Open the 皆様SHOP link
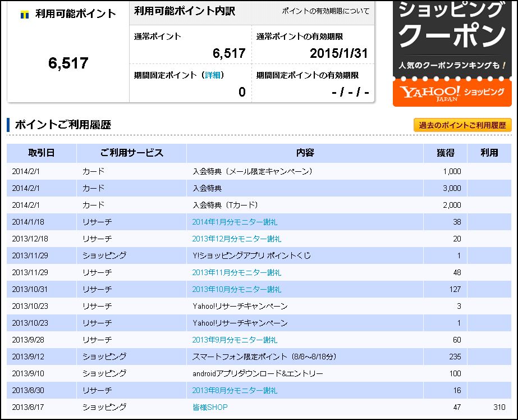Screen dimensions: 518x420 point(210,407)
